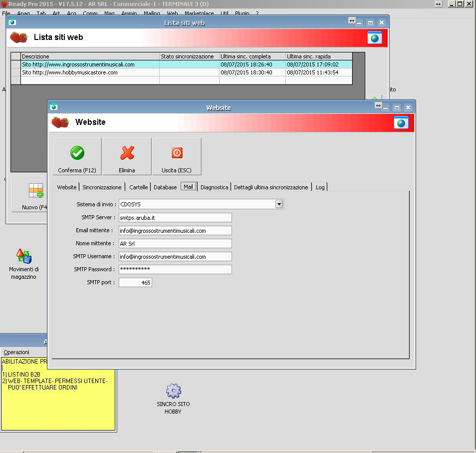
Task: Open the Marketplace menu
Action: [x=199, y=13]
